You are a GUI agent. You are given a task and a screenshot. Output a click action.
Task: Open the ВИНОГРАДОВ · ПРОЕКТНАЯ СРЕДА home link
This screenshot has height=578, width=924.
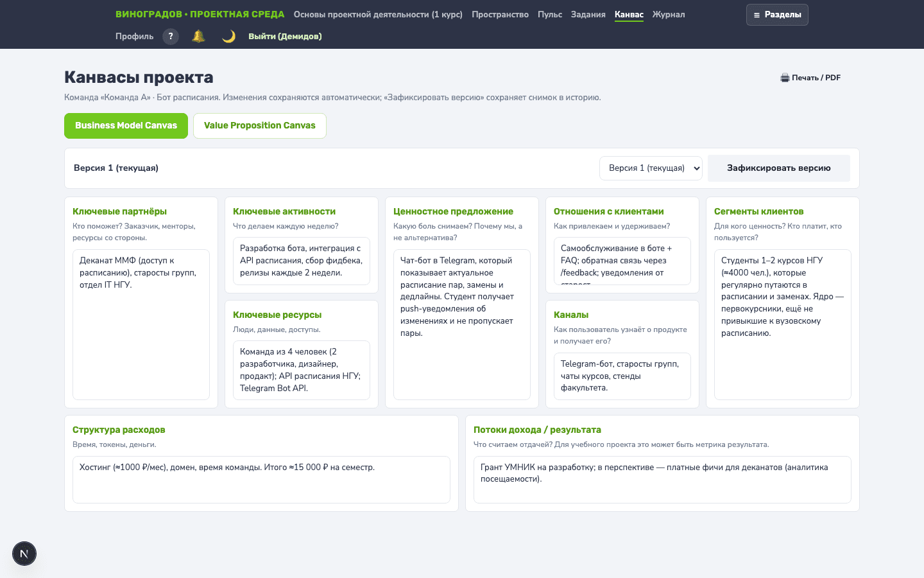(x=200, y=14)
